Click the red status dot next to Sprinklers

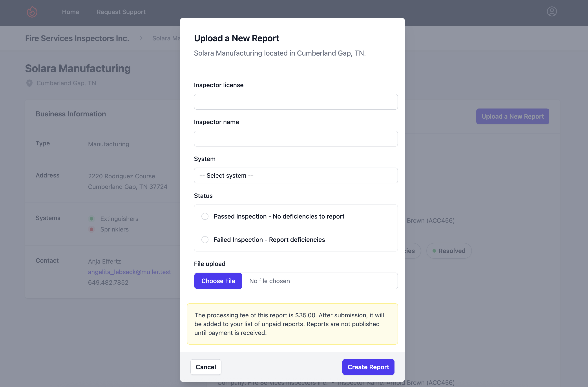coord(92,229)
